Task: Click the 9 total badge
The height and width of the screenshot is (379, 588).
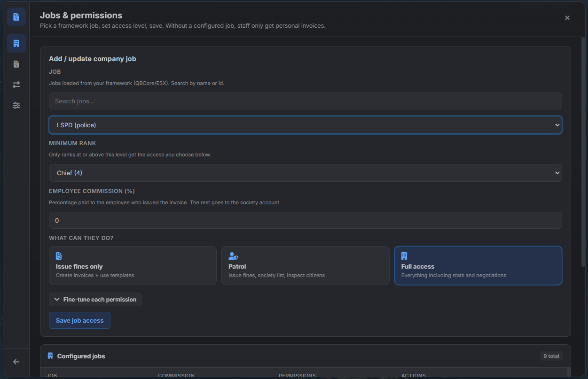Action: pyautogui.click(x=551, y=356)
